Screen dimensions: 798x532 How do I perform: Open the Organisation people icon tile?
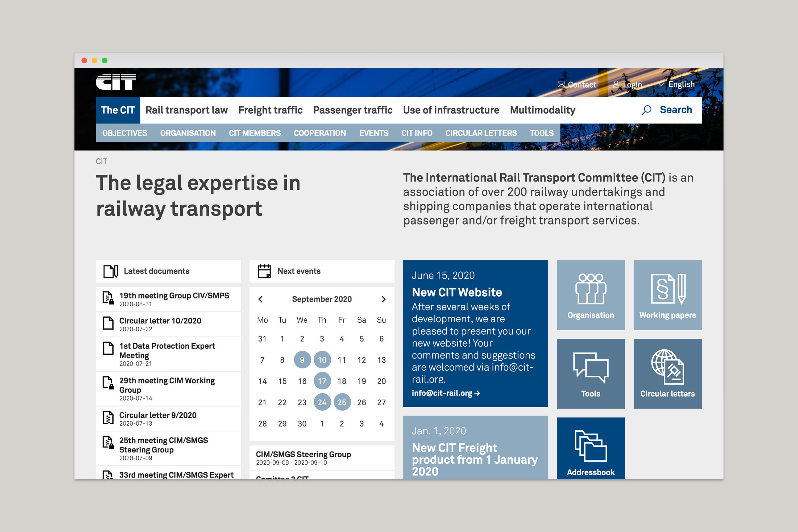coord(591,295)
